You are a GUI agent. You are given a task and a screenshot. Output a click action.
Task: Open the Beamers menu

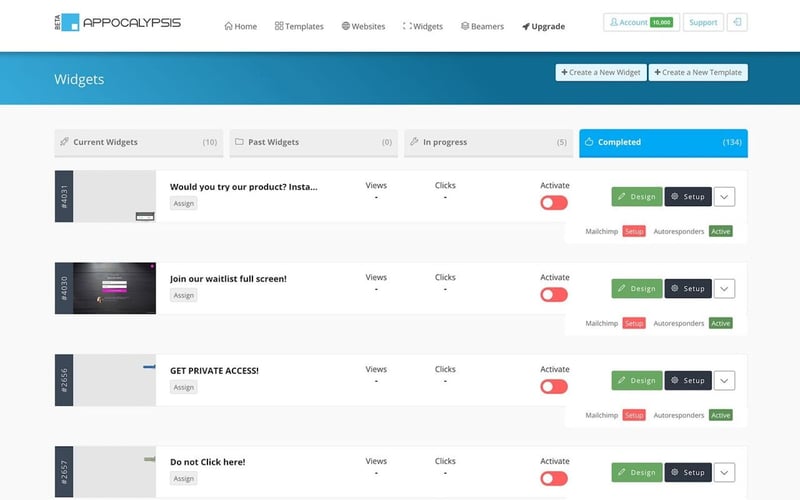[x=482, y=26]
